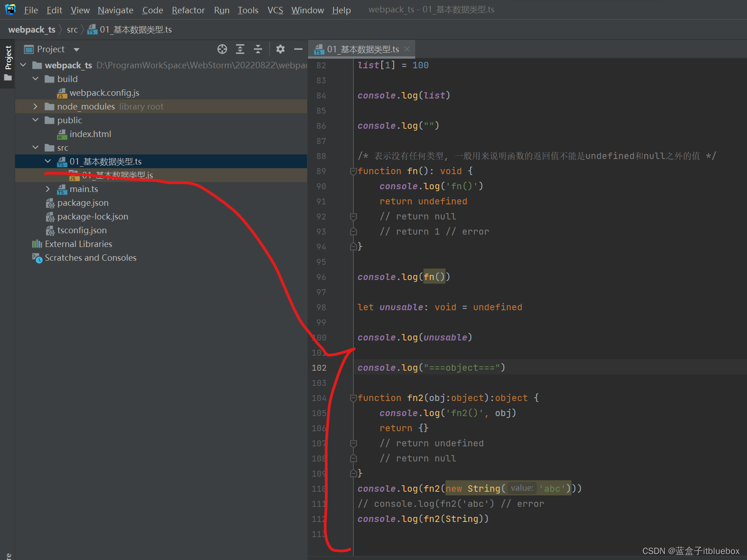Click the public folder icon
Screen dimensions: 747x560
pyautogui.click(x=49, y=121)
